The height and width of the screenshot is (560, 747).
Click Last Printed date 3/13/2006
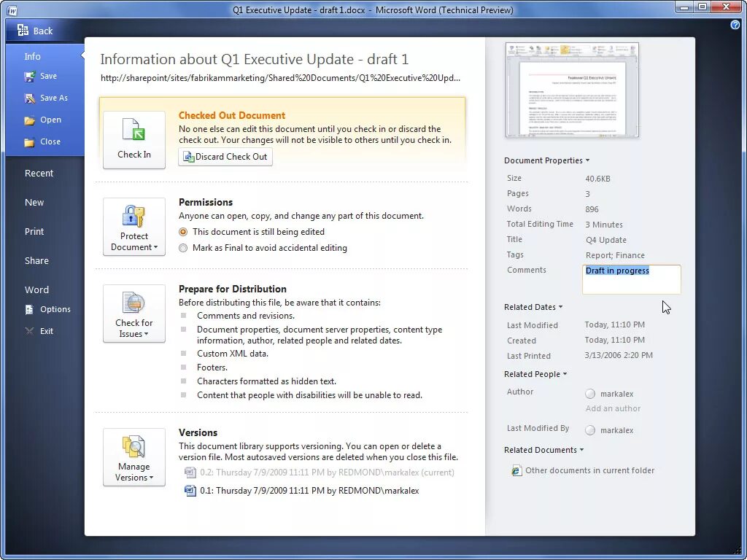pos(619,355)
